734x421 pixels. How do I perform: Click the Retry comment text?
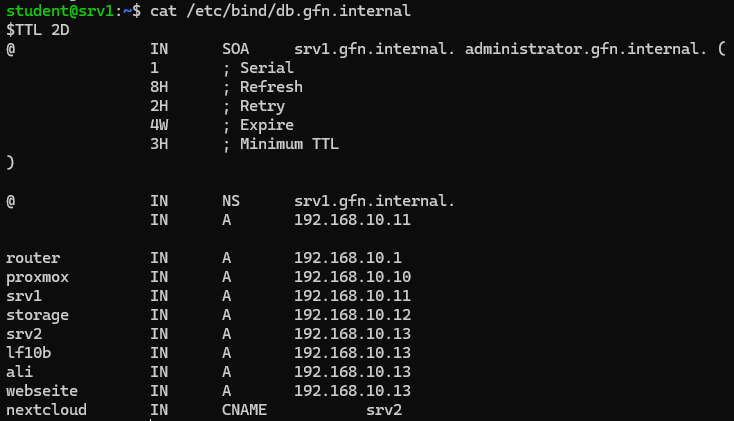point(262,106)
